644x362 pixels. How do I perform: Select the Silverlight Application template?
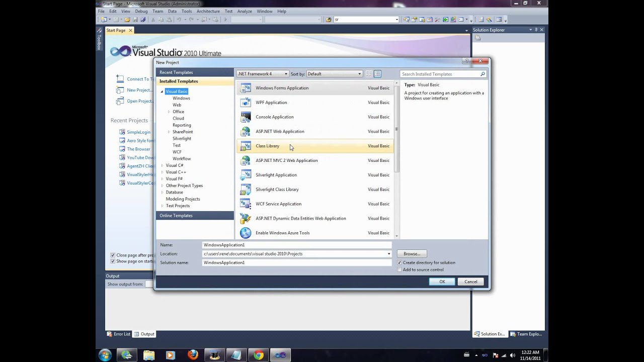coord(315,175)
